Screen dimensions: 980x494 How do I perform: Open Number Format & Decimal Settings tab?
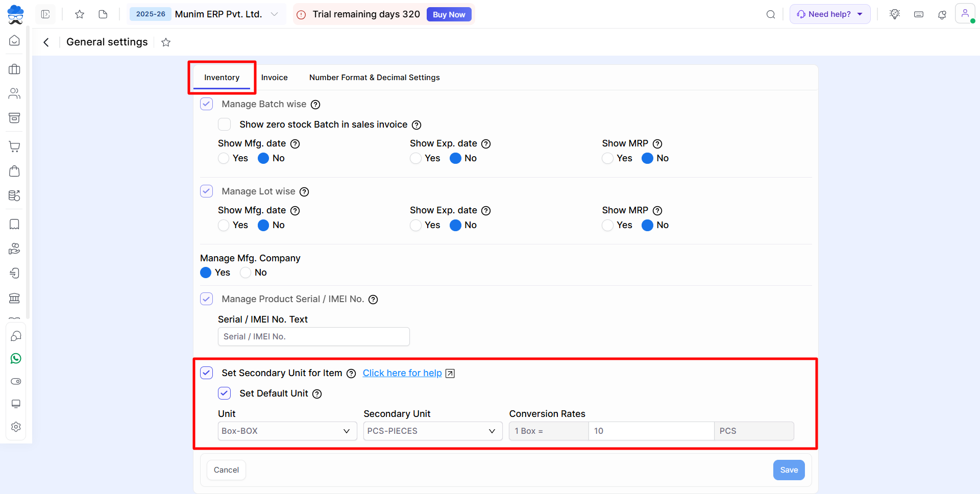374,78
